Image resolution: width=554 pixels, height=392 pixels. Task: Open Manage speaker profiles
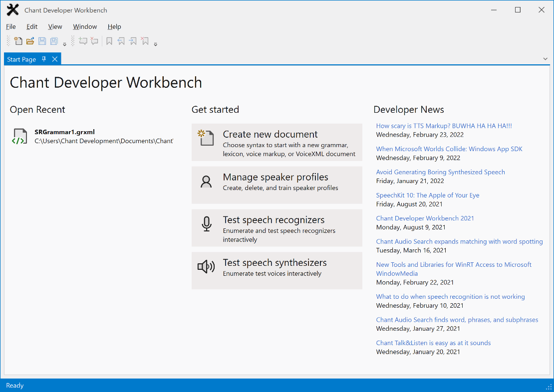[277, 185]
